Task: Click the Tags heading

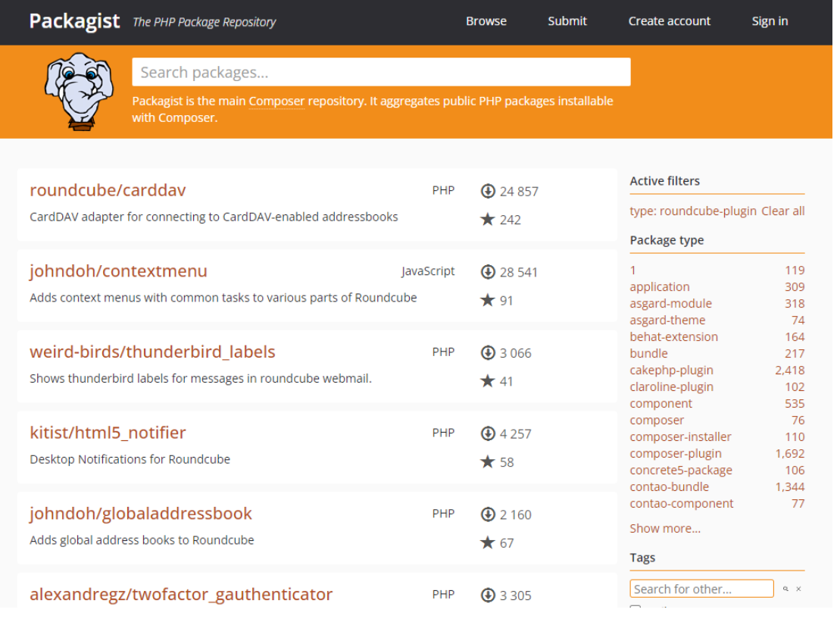Action: point(642,558)
